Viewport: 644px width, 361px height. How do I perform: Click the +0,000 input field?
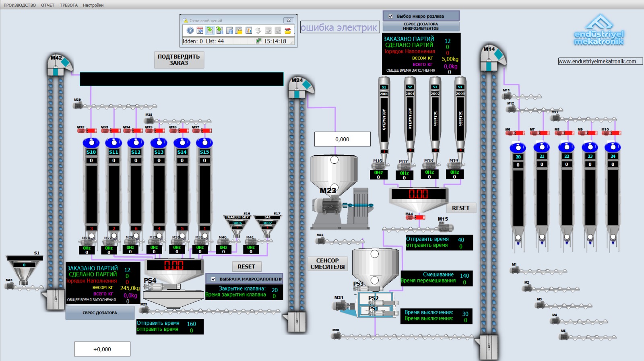click(102, 349)
